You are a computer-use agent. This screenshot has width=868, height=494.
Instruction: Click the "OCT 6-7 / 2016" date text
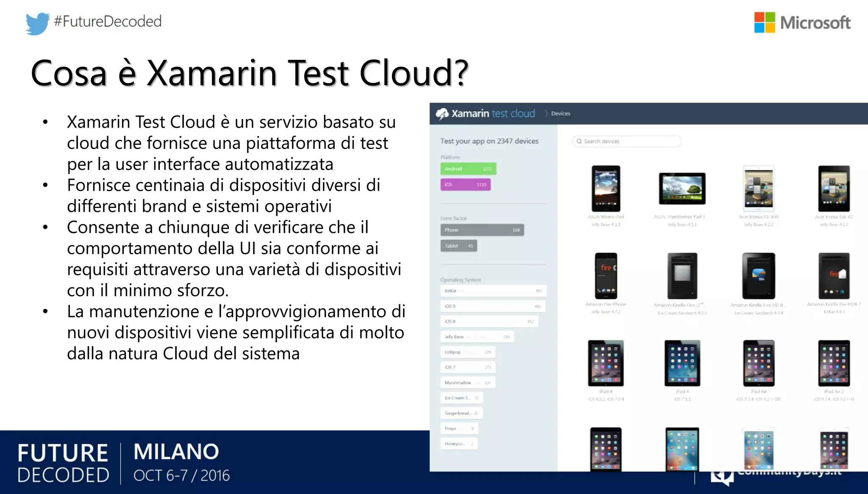point(181,476)
